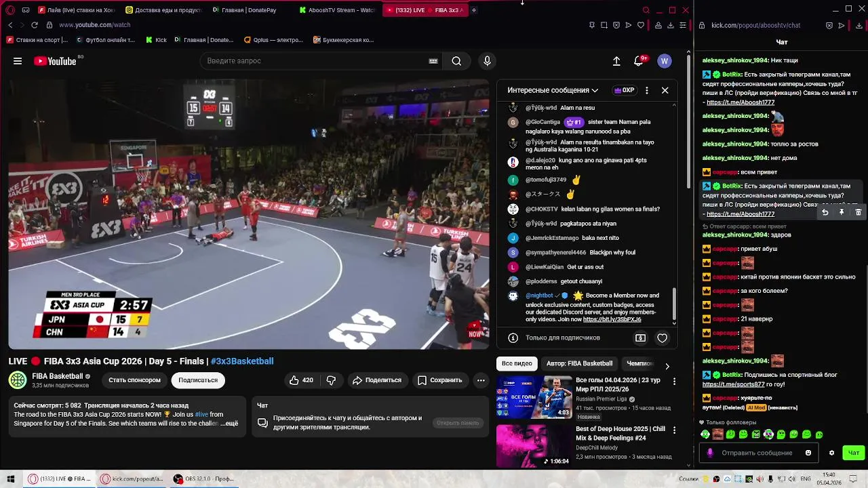
Task: Select Автор: FIBA Basketball chip
Action: pyautogui.click(x=579, y=363)
